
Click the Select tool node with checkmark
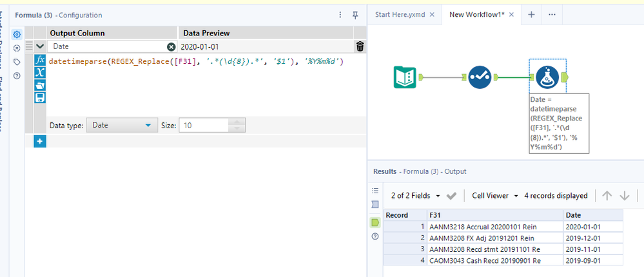click(480, 77)
